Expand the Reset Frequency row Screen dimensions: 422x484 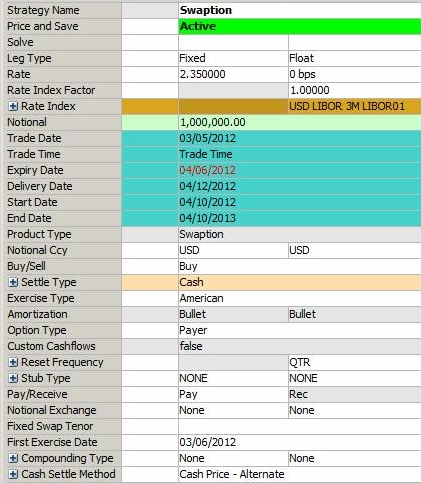(x=13, y=362)
